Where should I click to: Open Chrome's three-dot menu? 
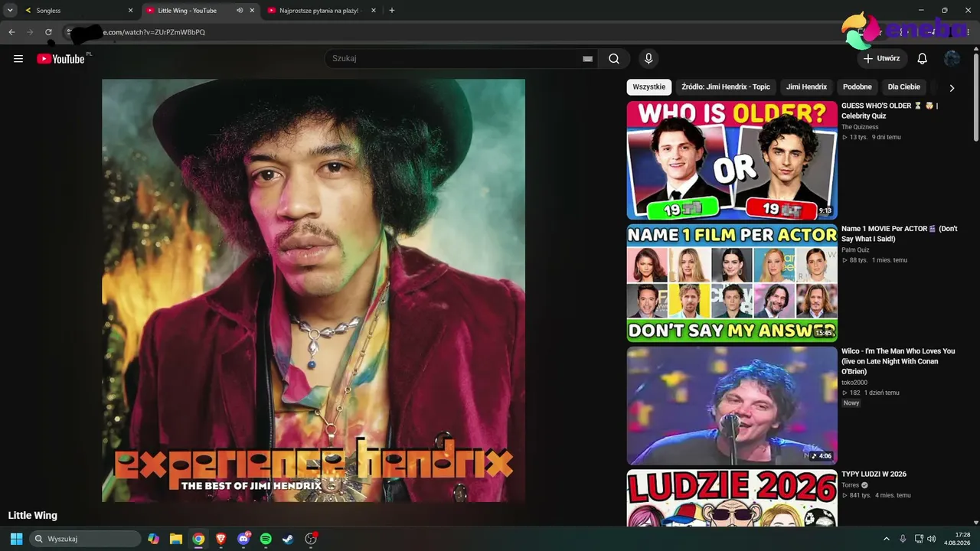(x=968, y=32)
